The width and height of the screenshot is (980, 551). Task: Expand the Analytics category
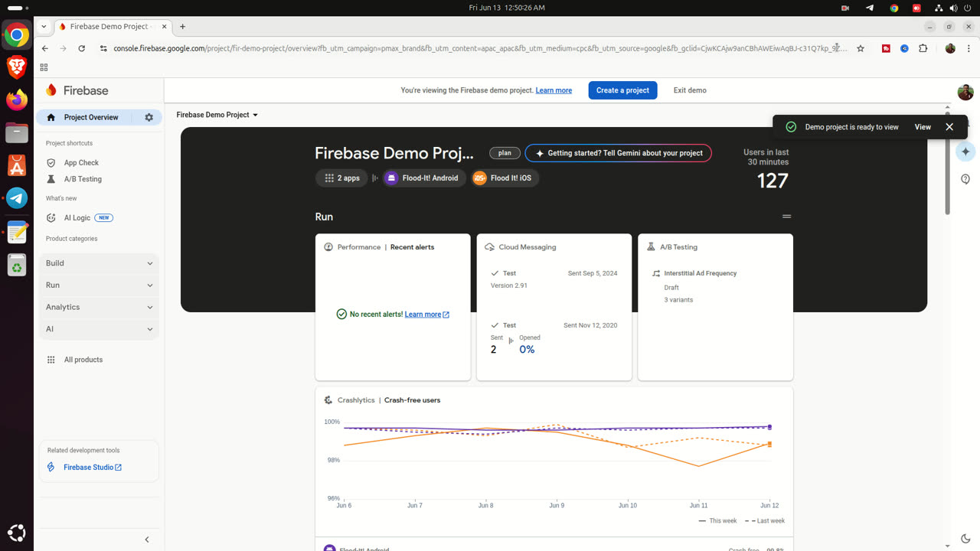pos(99,307)
